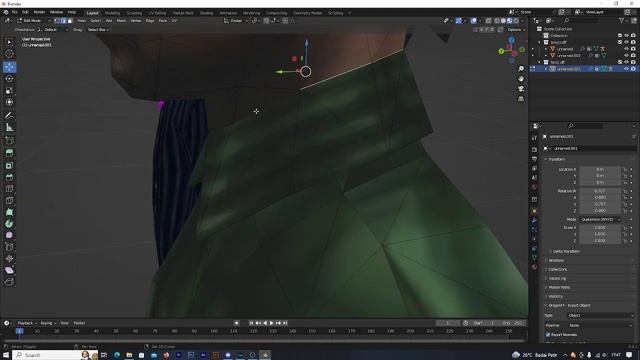Open the Drag Select Box dropdown

[98, 30]
